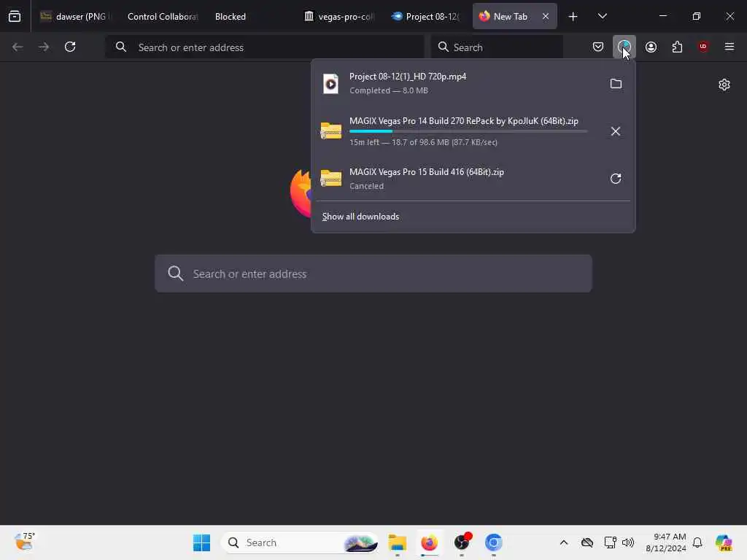This screenshot has width=747, height=560.
Task: Expand the list all tabs chevron
Action: (x=602, y=16)
